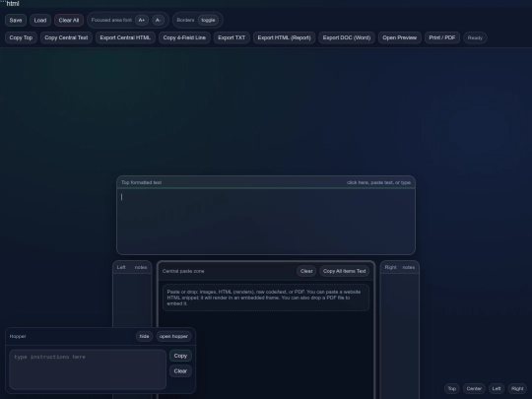Click Export Central HTML

pyautogui.click(x=125, y=37)
